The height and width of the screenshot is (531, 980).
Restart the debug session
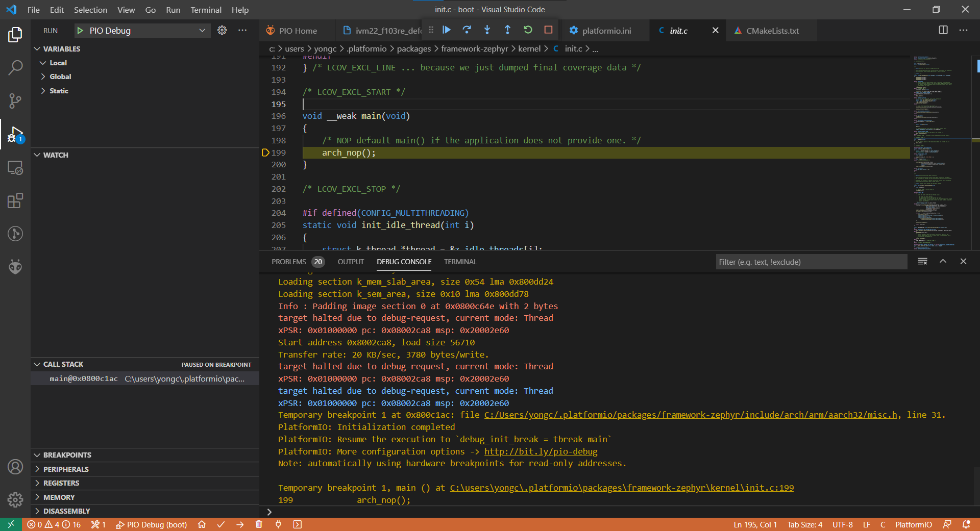coord(528,30)
